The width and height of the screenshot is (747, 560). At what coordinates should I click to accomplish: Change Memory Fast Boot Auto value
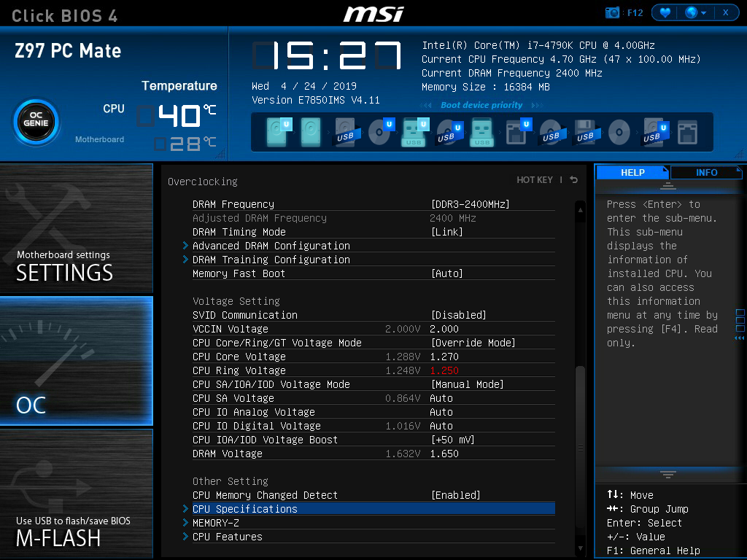click(446, 273)
